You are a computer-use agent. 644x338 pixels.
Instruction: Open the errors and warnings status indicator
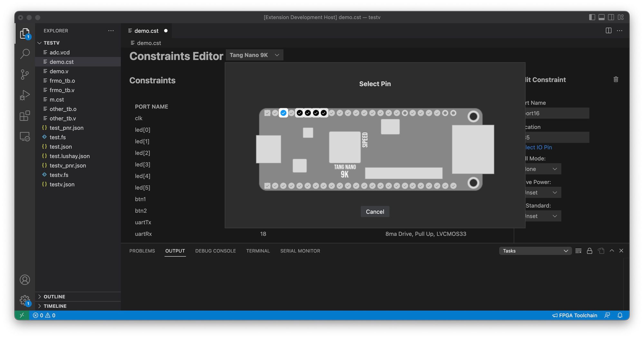click(44, 315)
